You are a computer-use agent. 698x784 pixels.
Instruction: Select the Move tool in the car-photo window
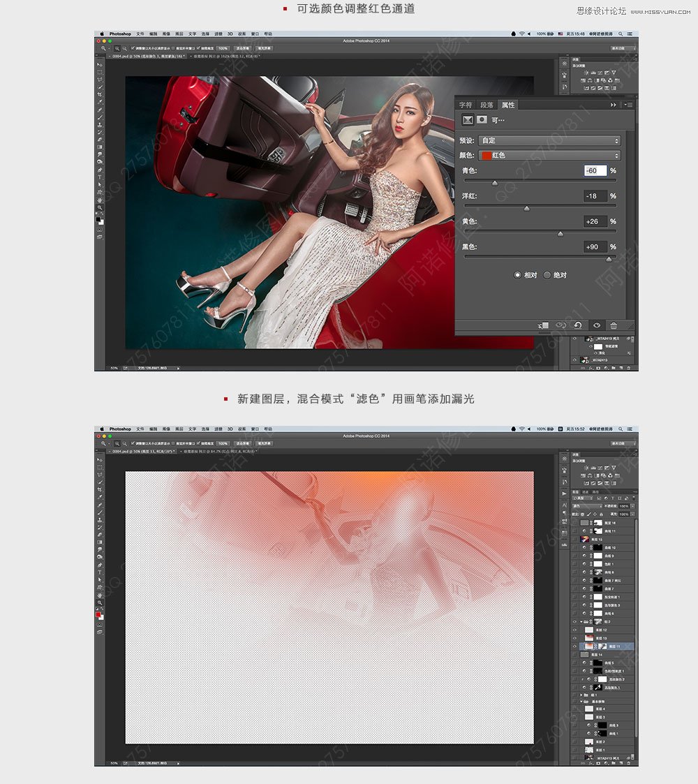pos(100,64)
